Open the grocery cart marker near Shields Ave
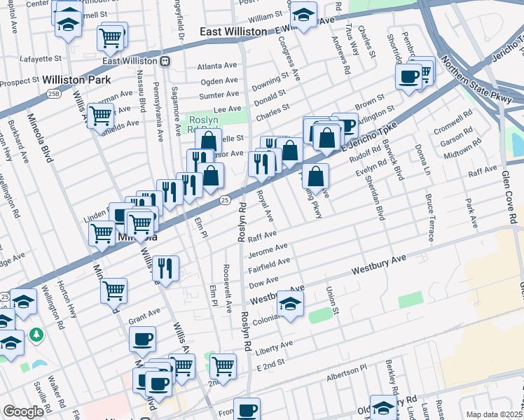This screenshot has width=524, height=420. click(x=100, y=115)
